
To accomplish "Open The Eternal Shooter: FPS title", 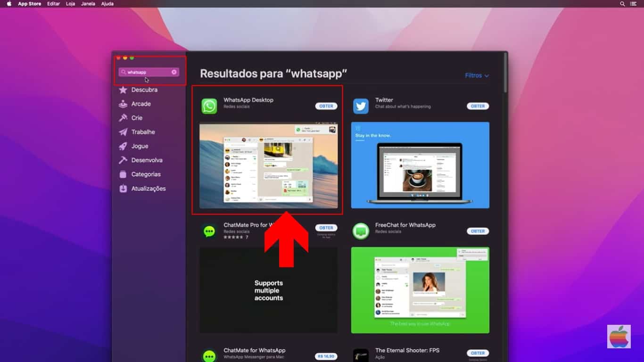I will pos(407,350).
